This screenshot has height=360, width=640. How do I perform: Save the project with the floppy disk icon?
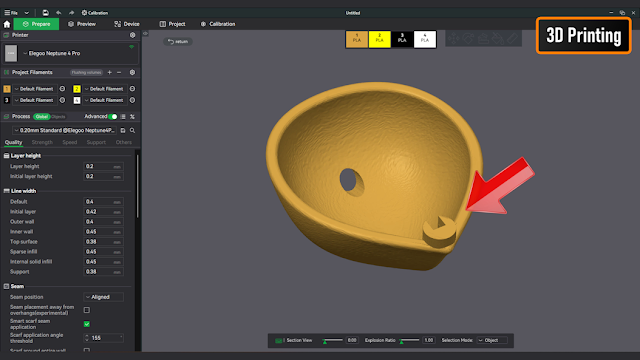pos(45,13)
